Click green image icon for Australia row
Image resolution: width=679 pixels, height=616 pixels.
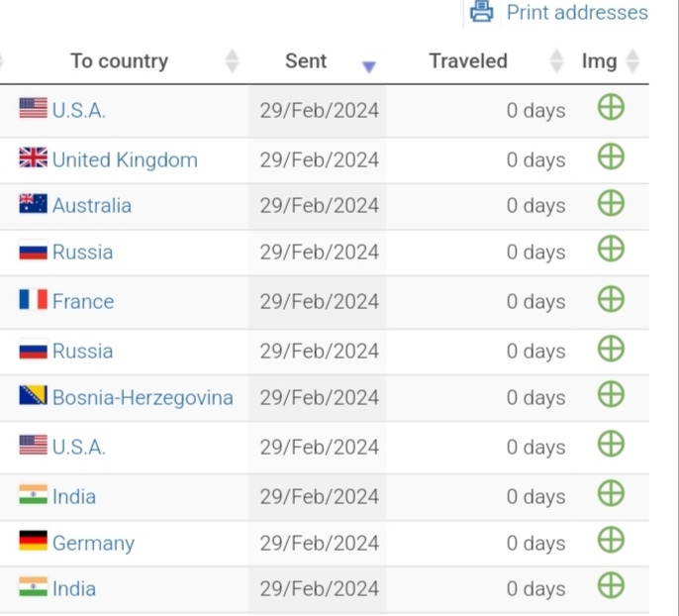point(611,203)
